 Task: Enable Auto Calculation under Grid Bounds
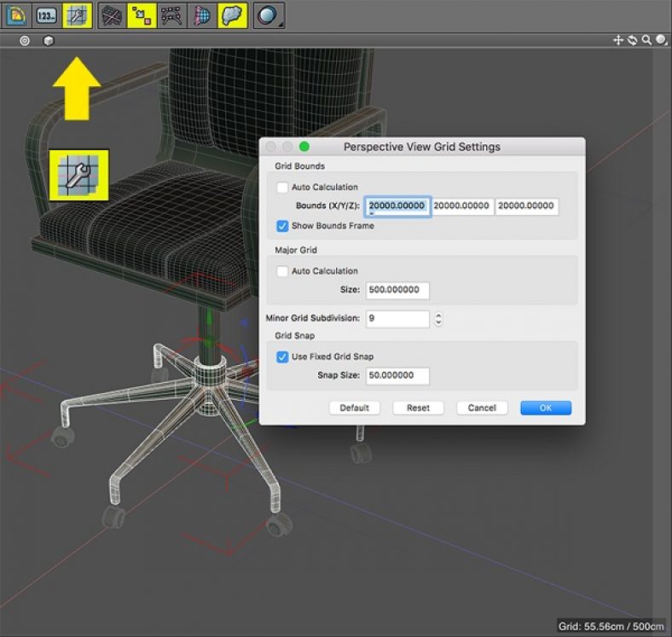[282, 188]
